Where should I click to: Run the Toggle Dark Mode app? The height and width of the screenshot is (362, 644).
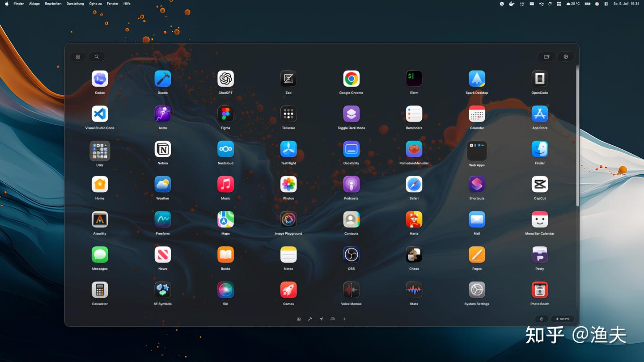351,114
